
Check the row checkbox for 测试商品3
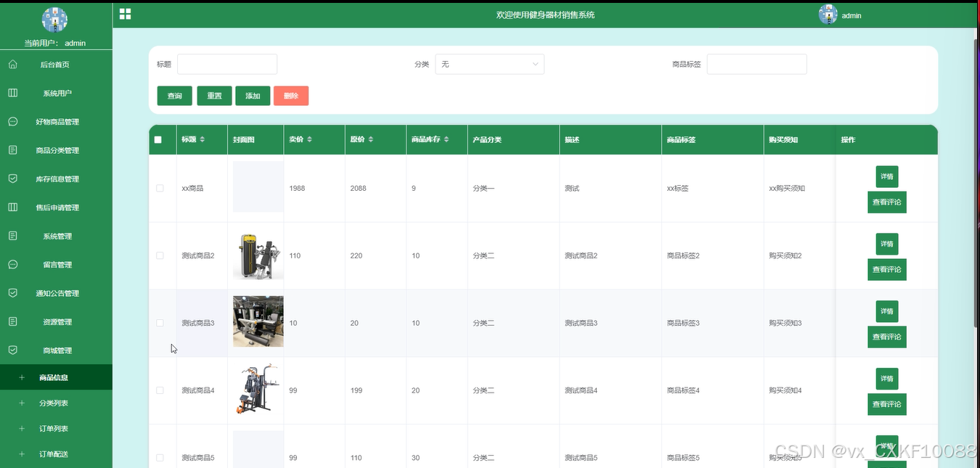point(160,323)
